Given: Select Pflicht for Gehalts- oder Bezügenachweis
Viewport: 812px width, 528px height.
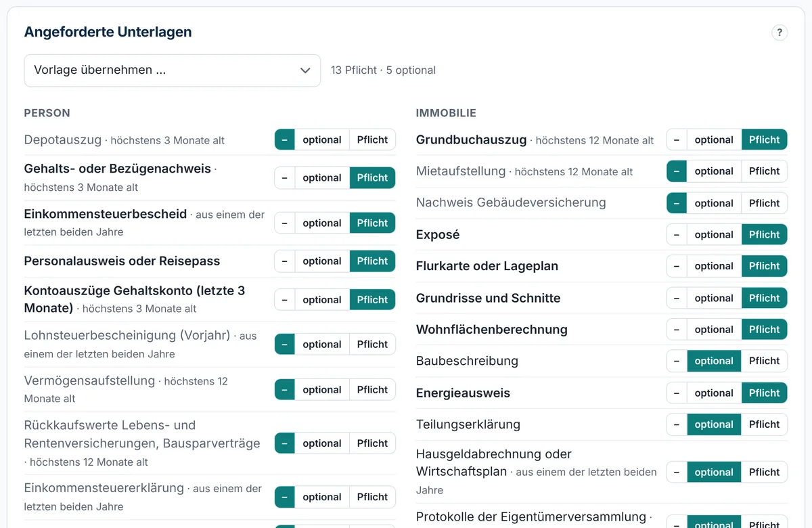Looking at the screenshot, I should (372, 178).
